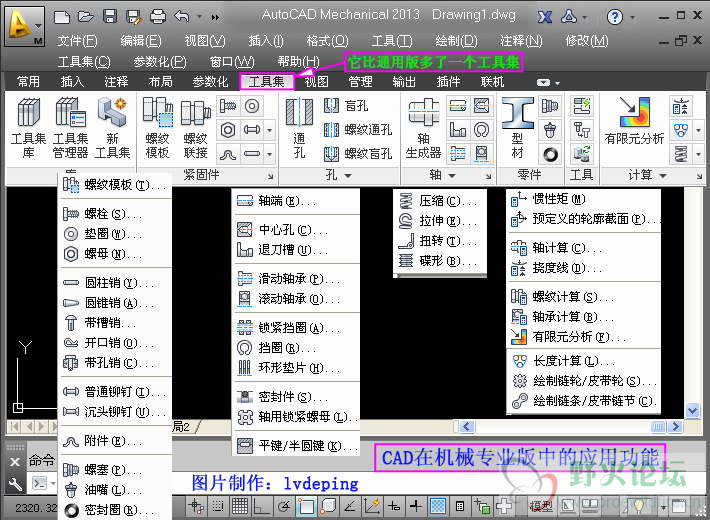Click the New drawing icon
This screenshot has width=710, height=520.
point(62,17)
